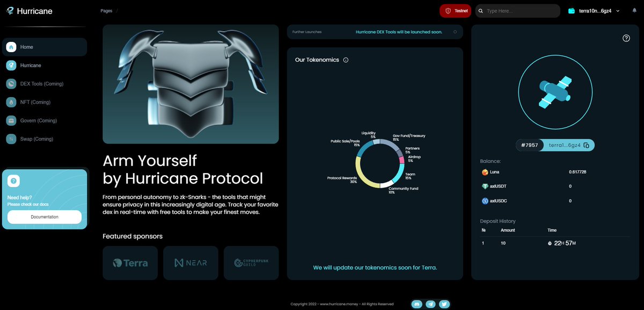Click the Pages breadcrumb
The height and width of the screenshot is (310, 644).
pos(106,11)
